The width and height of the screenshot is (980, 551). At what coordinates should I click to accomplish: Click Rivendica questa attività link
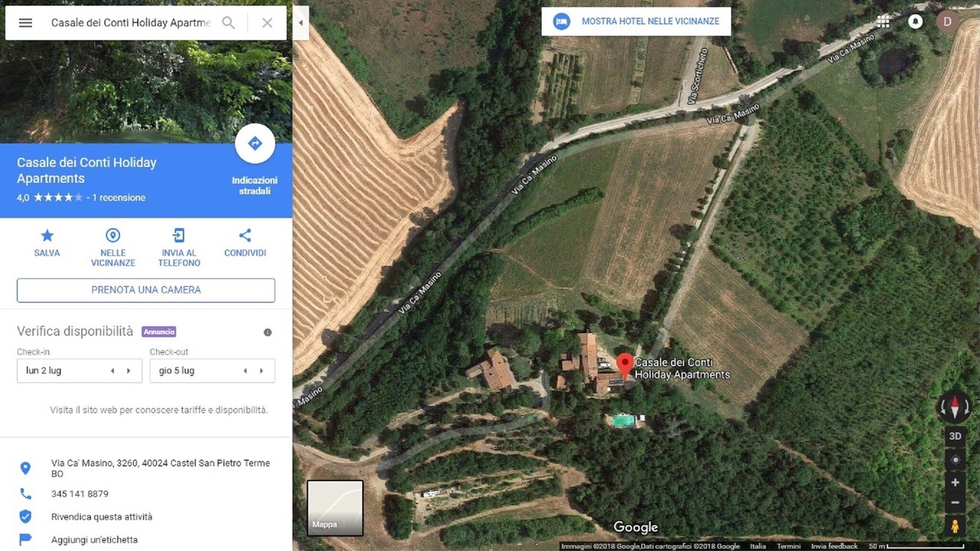click(102, 517)
